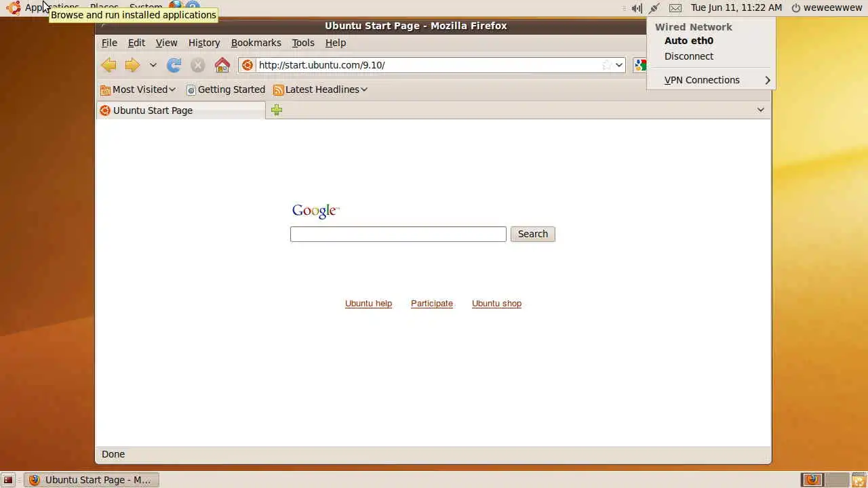Click the Ubuntu site icon in address bar
The image size is (868, 488).
point(248,65)
